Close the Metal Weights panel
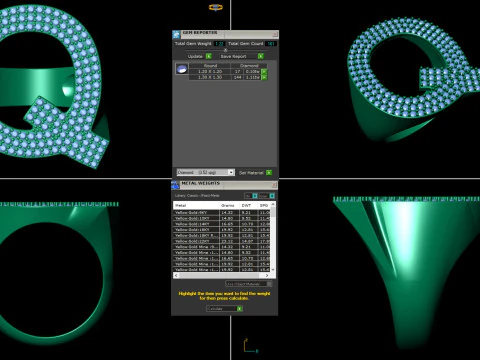 [x=275, y=184]
